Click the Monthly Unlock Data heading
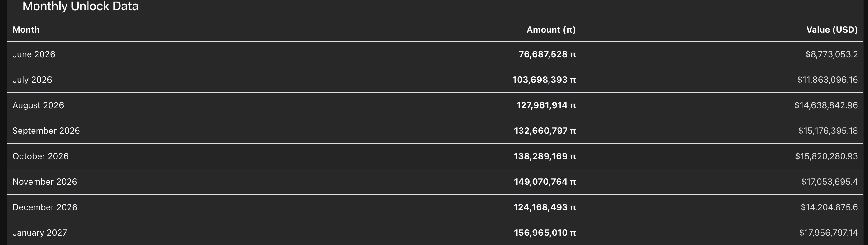868x245 pixels. (80, 6)
